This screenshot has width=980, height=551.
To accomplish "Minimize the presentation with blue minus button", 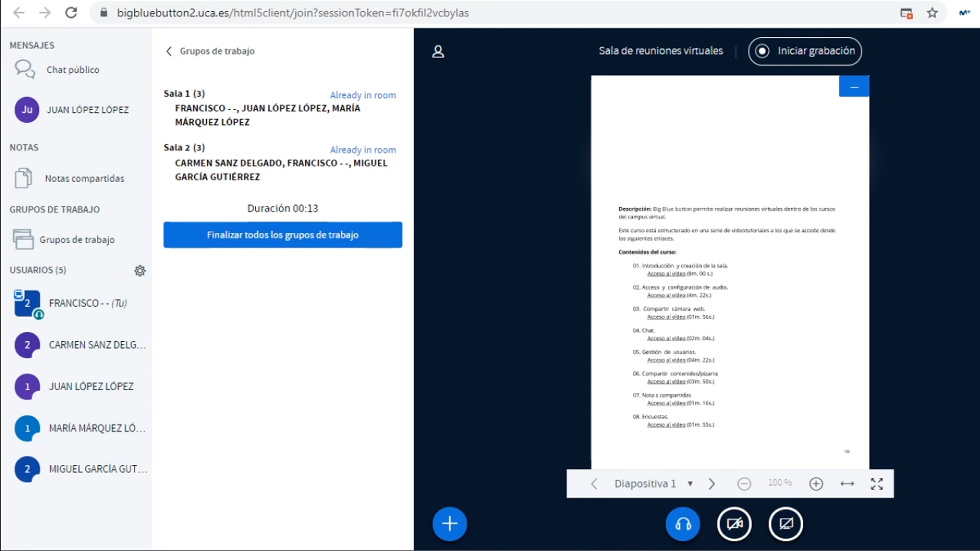I will (x=854, y=87).
